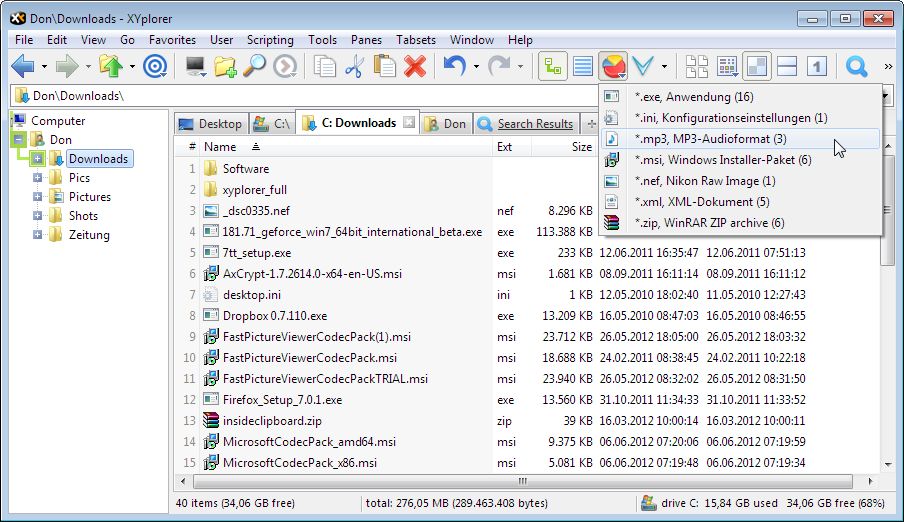Collapse the Don tree node
904x522 pixels.
point(18,140)
